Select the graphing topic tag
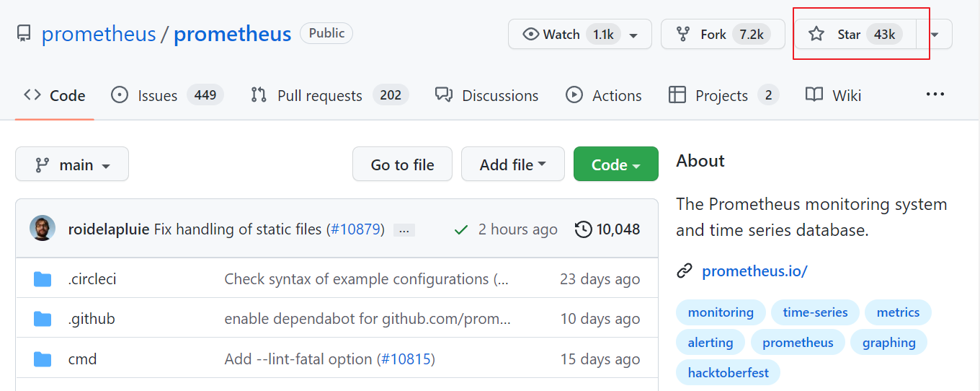Screen dimensions: 980x391 click(x=888, y=343)
